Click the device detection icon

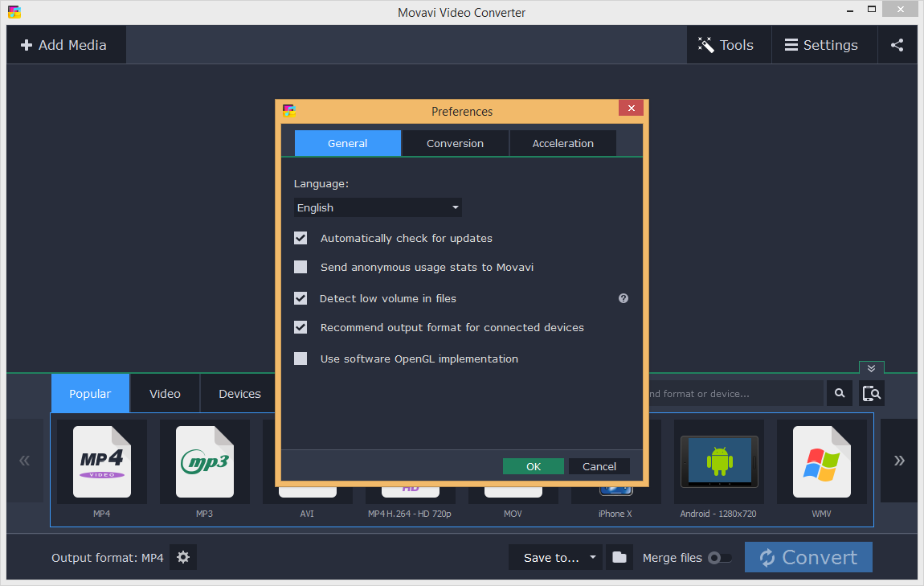pos(871,393)
